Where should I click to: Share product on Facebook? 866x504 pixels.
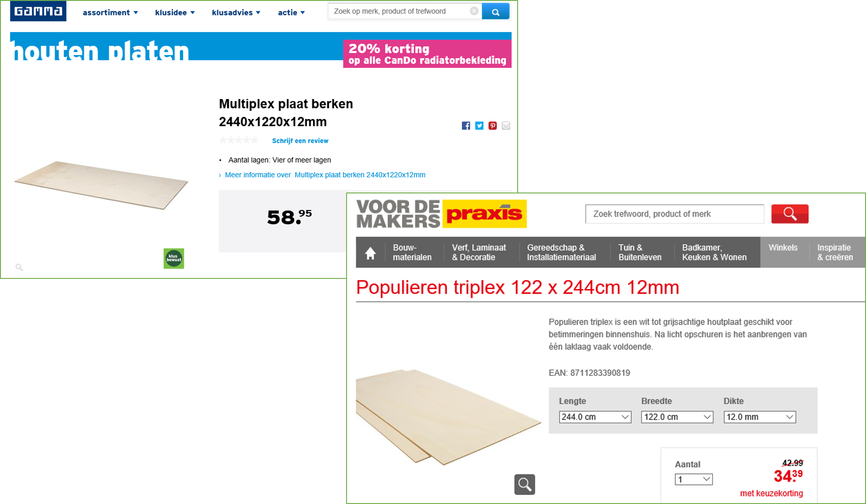point(466,126)
